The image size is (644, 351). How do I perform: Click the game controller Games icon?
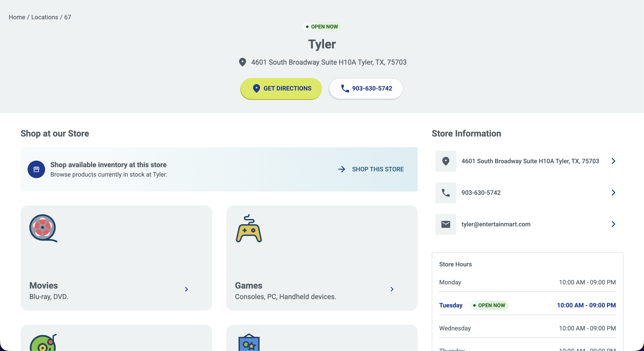[x=249, y=228]
